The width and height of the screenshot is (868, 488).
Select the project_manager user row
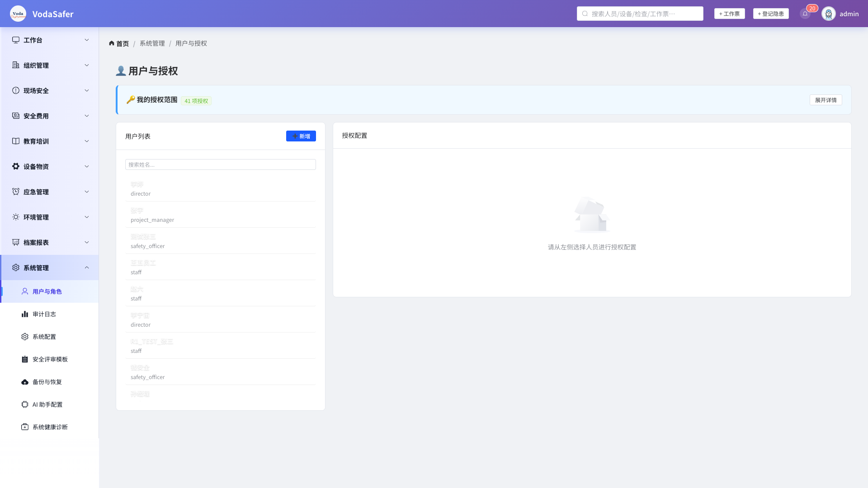pyautogui.click(x=221, y=215)
